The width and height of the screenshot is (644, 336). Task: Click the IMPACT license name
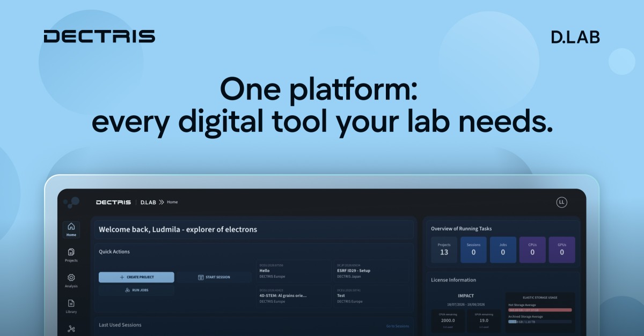tap(465, 295)
